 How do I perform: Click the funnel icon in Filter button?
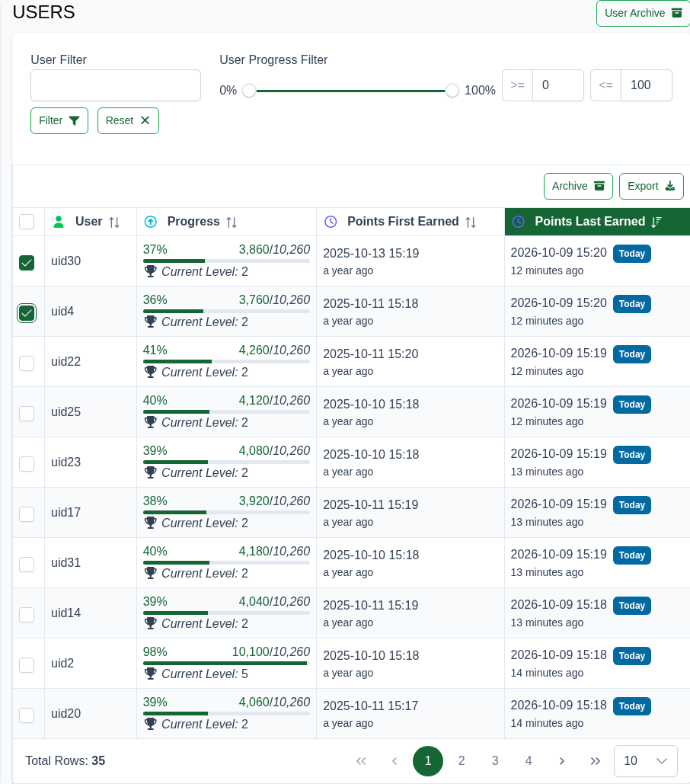(74, 120)
